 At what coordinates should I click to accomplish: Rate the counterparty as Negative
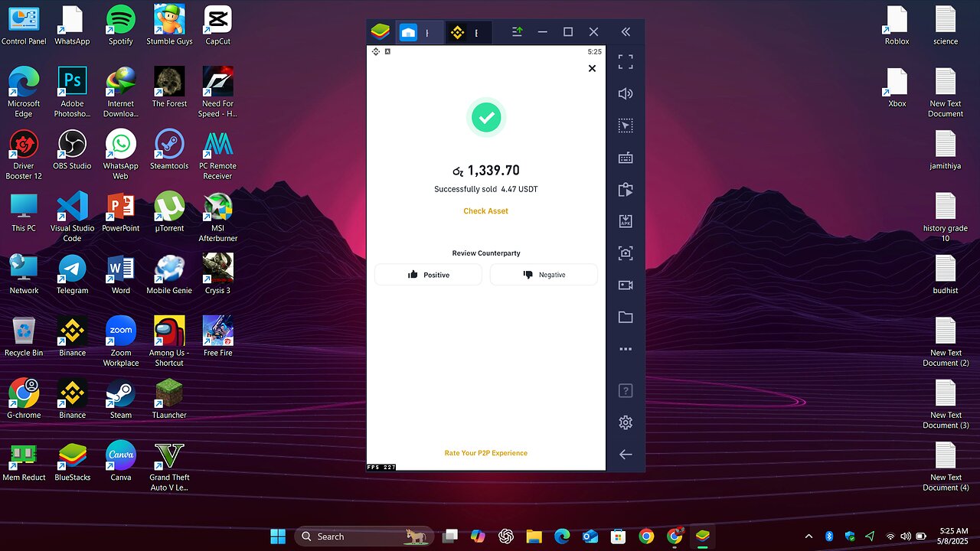coord(544,275)
